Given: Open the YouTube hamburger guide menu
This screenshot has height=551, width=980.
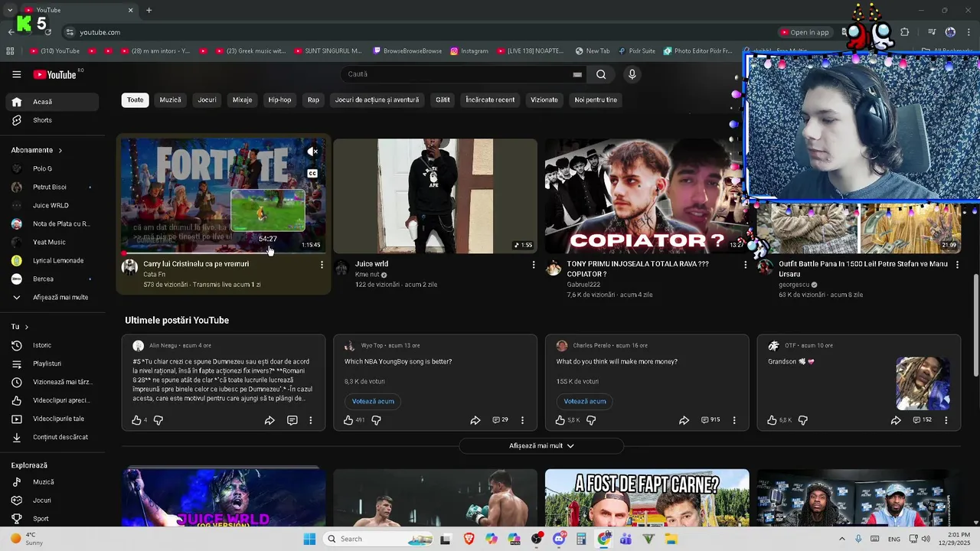Looking at the screenshot, I should tap(16, 74).
